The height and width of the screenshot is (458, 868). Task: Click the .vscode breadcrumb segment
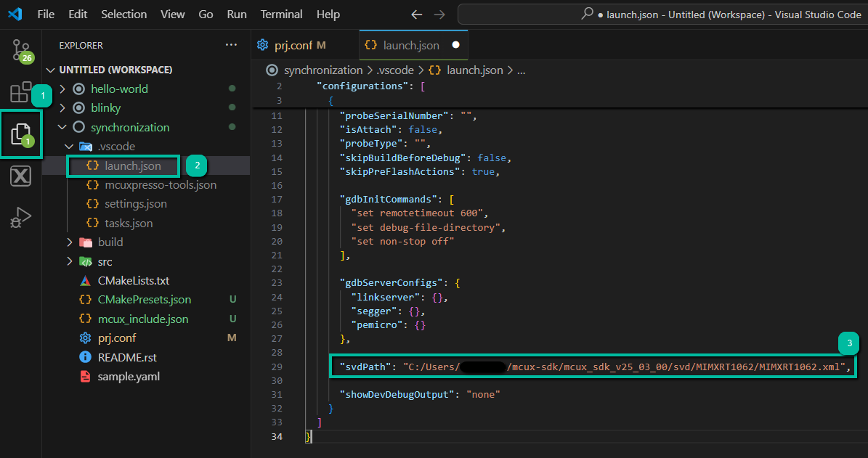coord(395,70)
